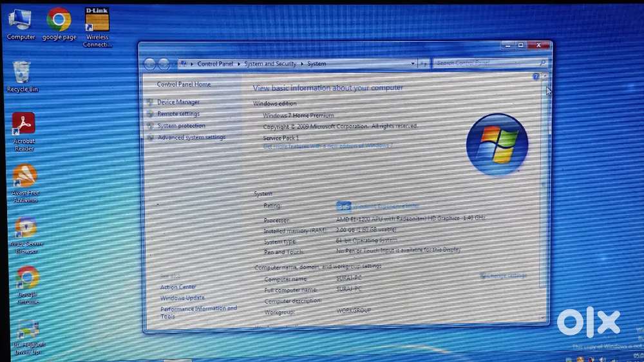Click the window's vertical scrollbar
Screen dimensions: 644x362
[x=545, y=193]
